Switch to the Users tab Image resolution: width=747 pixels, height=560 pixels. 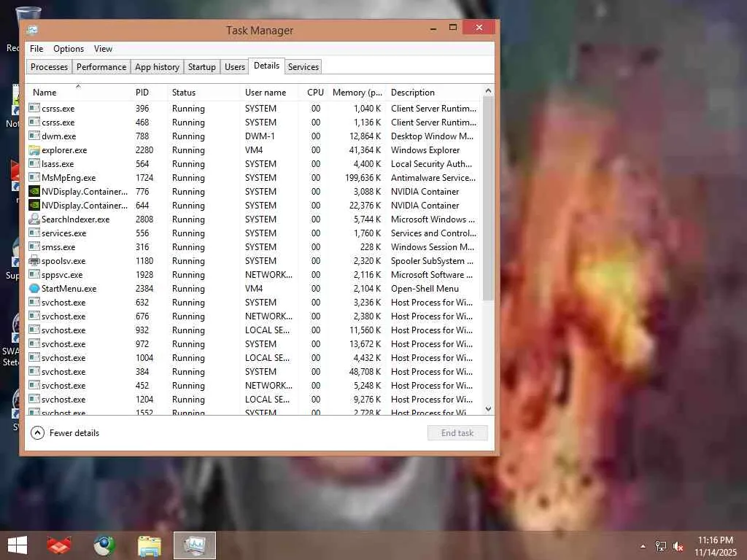[235, 66]
